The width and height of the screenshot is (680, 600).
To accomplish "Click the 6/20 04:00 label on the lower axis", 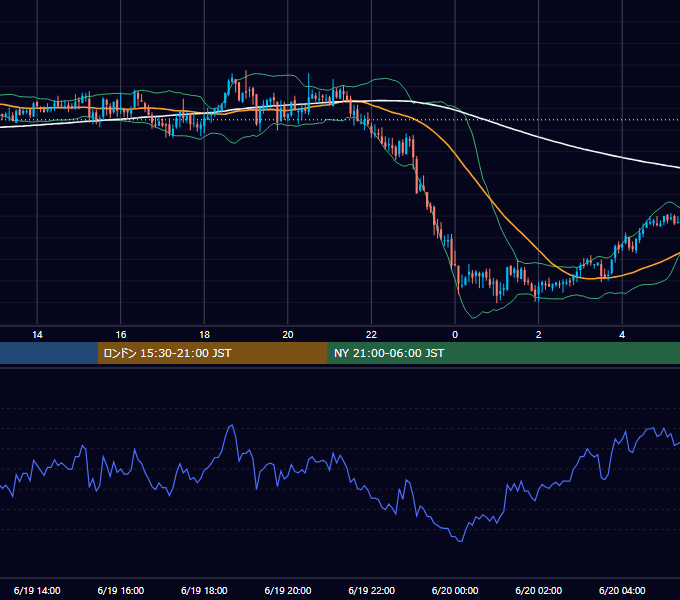I will [x=622, y=590].
